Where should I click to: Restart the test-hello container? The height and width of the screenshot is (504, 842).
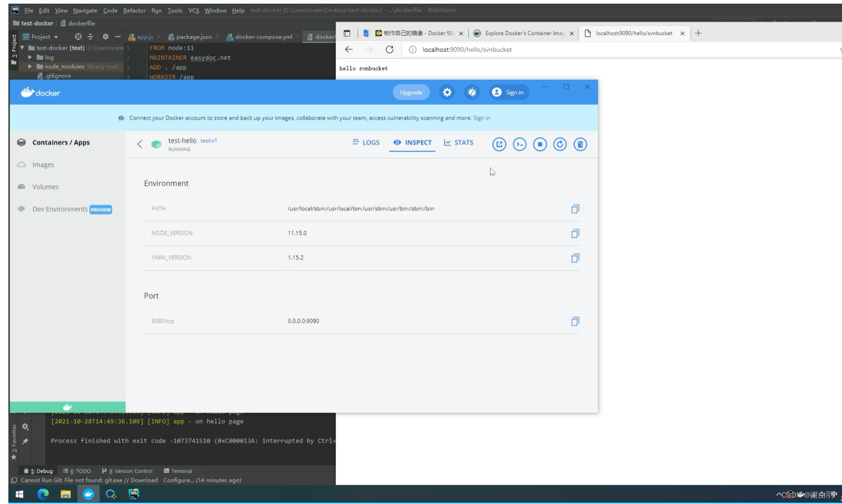[560, 144]
